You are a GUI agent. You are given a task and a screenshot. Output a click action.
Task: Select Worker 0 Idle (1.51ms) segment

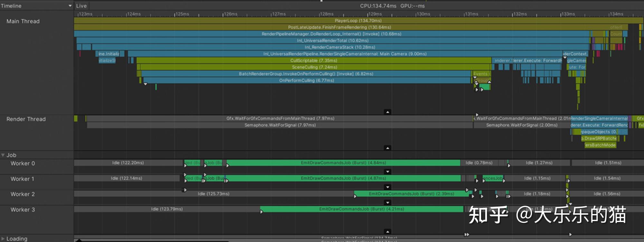(x=608, y=163)
